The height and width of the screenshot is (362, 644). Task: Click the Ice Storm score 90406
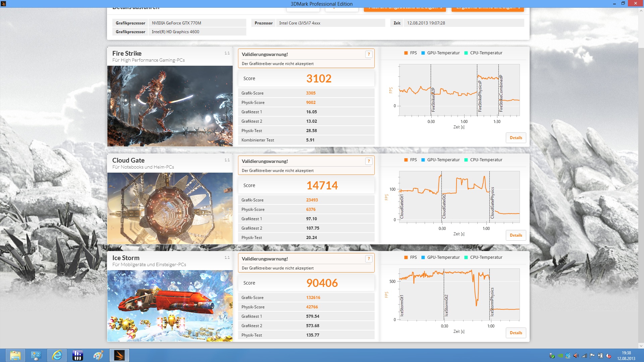(322, 283)
